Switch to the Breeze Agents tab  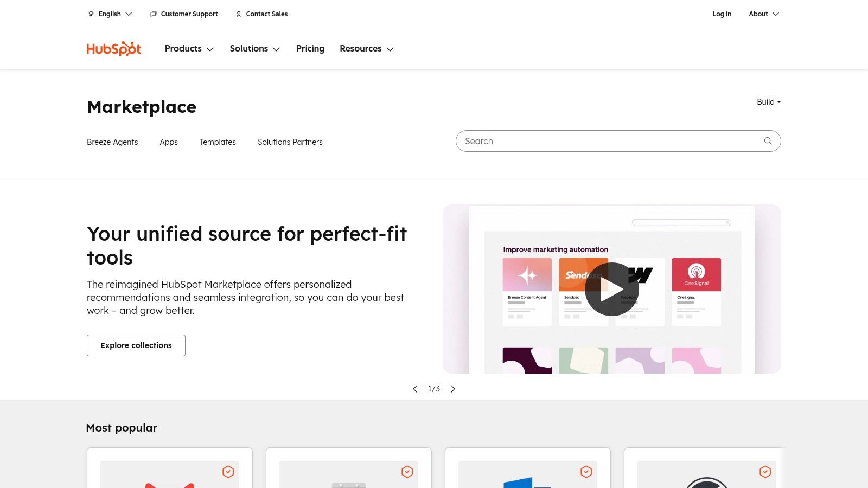[112, 142]
